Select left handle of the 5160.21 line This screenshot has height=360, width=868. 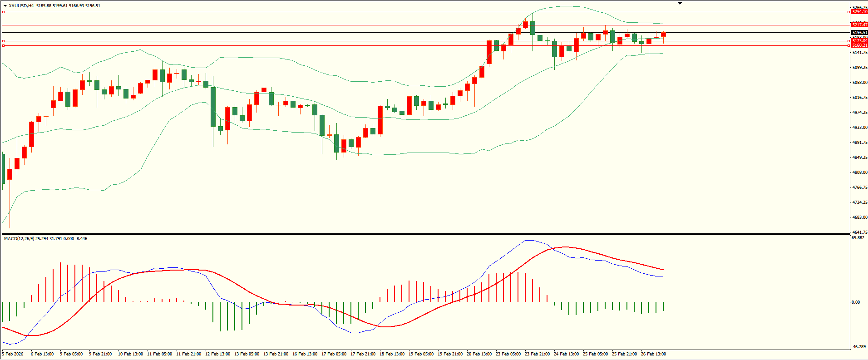click(x=3, y=46)
